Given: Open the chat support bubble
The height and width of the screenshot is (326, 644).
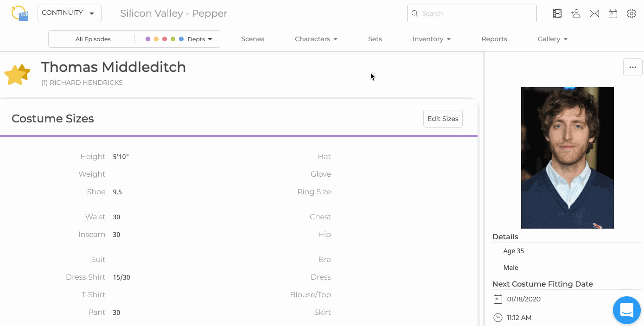Looking at the screenshot, I should (x=627, y=310).
